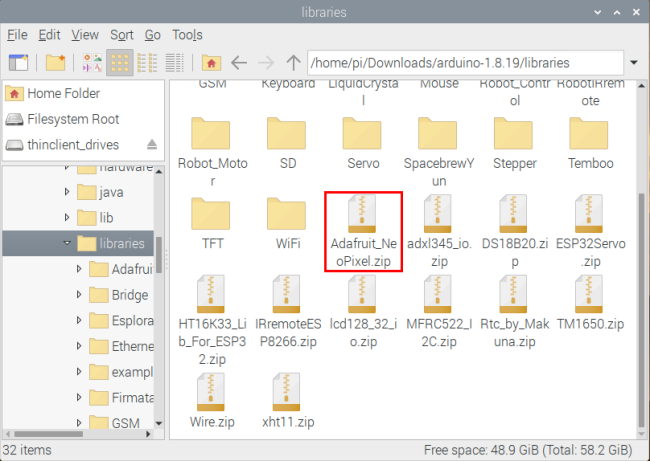Select the java tree item
The width and height of the screenshot is (650, 462).
click(x=101, y=192)
